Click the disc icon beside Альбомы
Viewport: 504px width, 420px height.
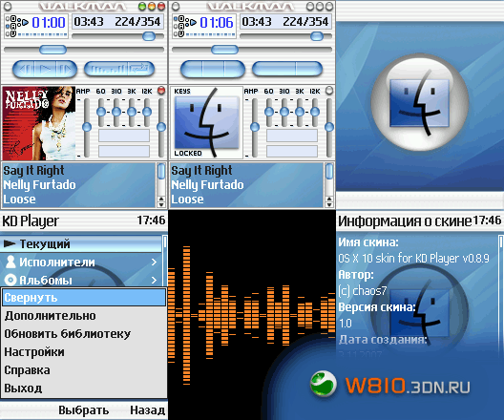[x=10, y=280]
